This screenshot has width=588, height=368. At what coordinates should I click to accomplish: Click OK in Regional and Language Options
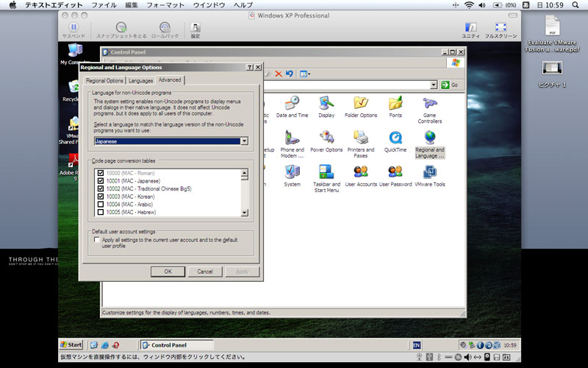coord(168,272)
